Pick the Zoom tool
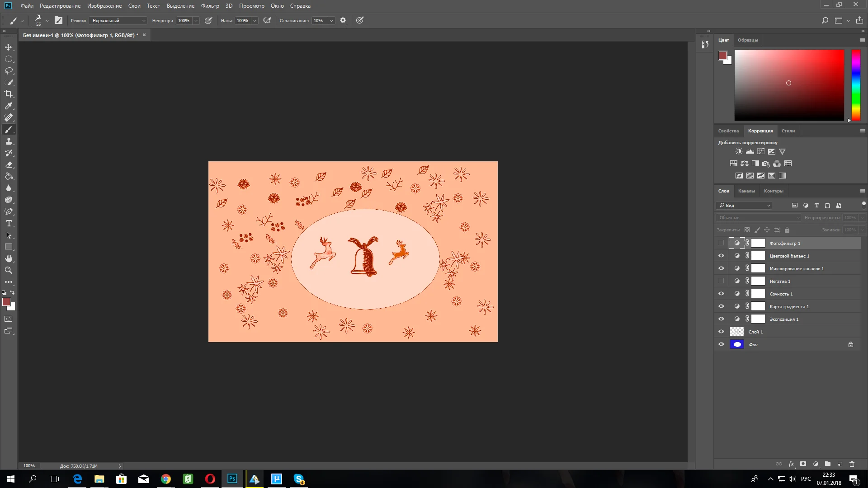This screenshot has height=488, width=868. coord(9,270)
